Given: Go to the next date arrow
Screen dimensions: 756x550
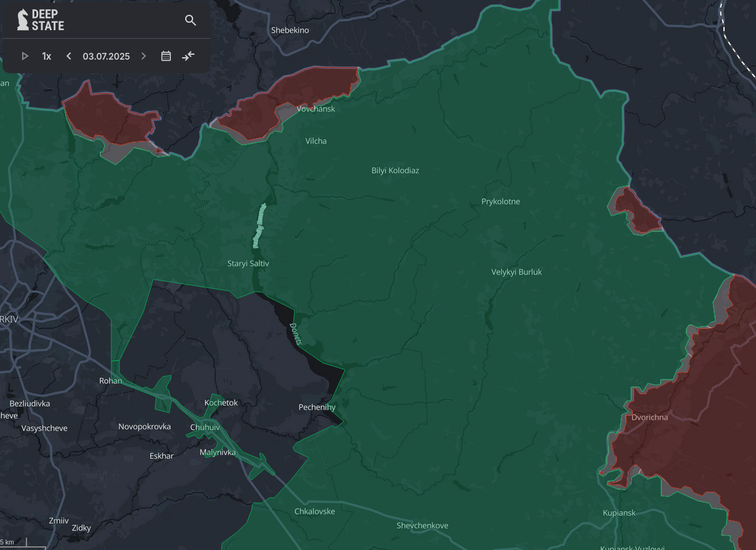Looking at the screenshot, I should [x=144, y=56].
